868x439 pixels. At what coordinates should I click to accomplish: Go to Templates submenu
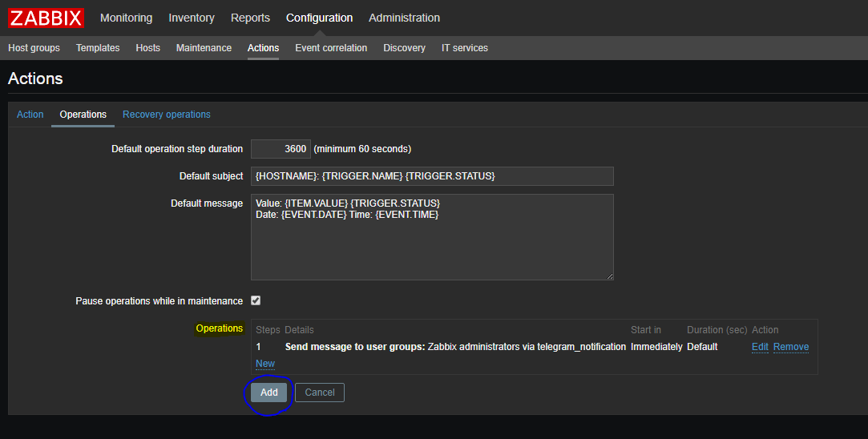pos(98,48)
